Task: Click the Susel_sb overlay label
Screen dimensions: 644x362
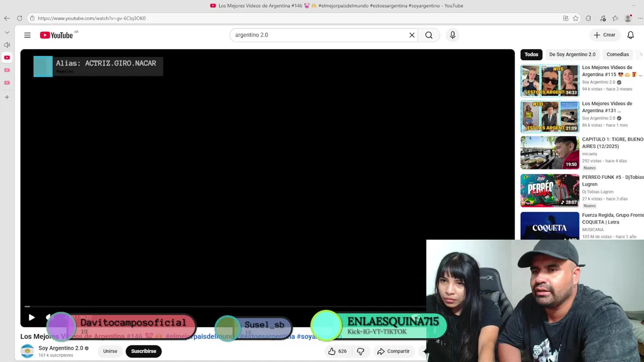Action: click(x=264, y=325)
